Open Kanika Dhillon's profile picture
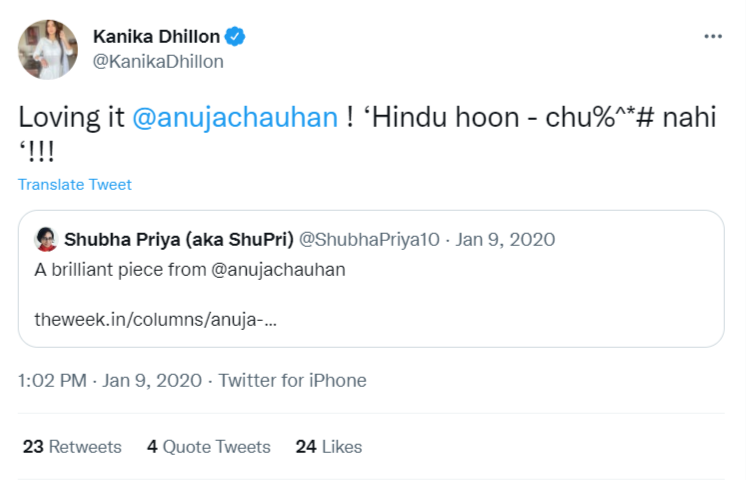This screenshot has height=480, width=746. point(47,49)
